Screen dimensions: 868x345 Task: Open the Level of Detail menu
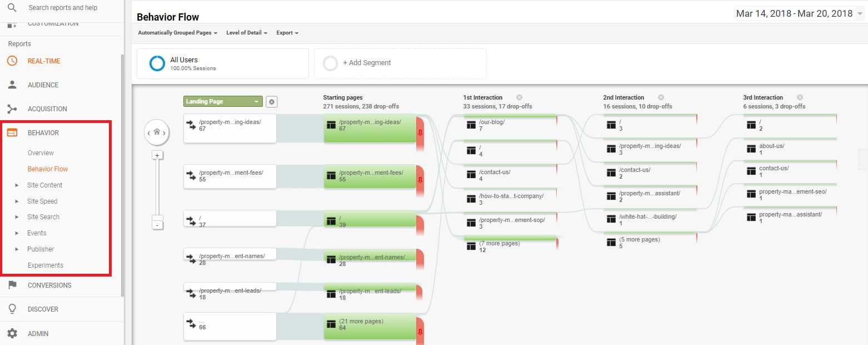coord(247,33)
